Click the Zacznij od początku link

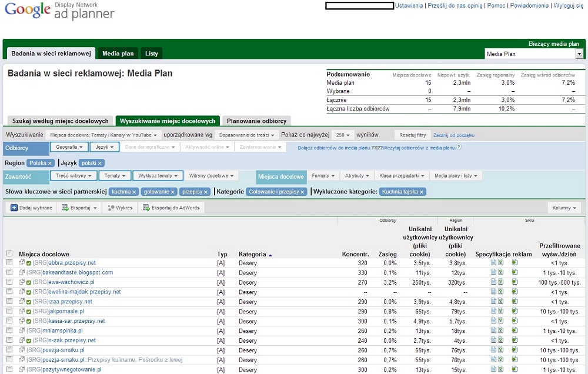454,135
